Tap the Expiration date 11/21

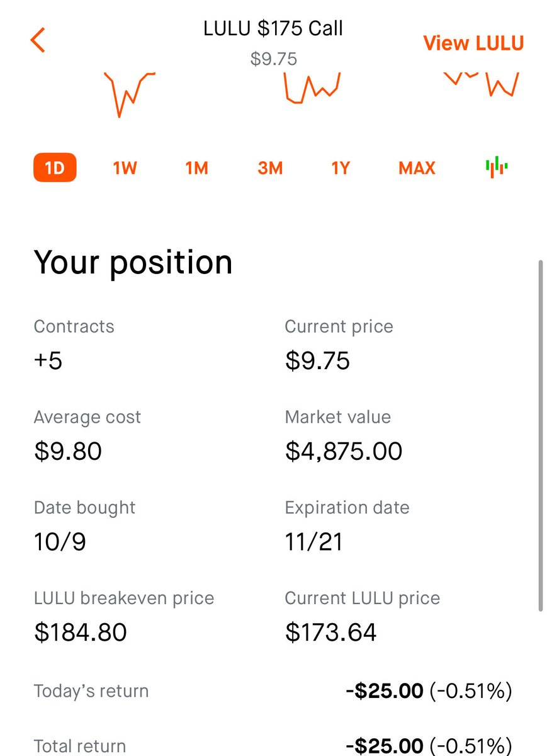(313, 542)
